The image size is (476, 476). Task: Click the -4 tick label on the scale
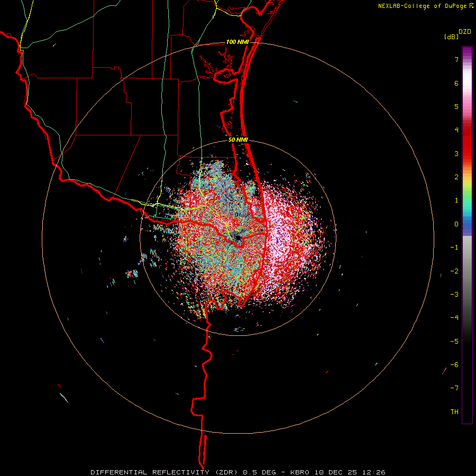(x=454, y=318)
